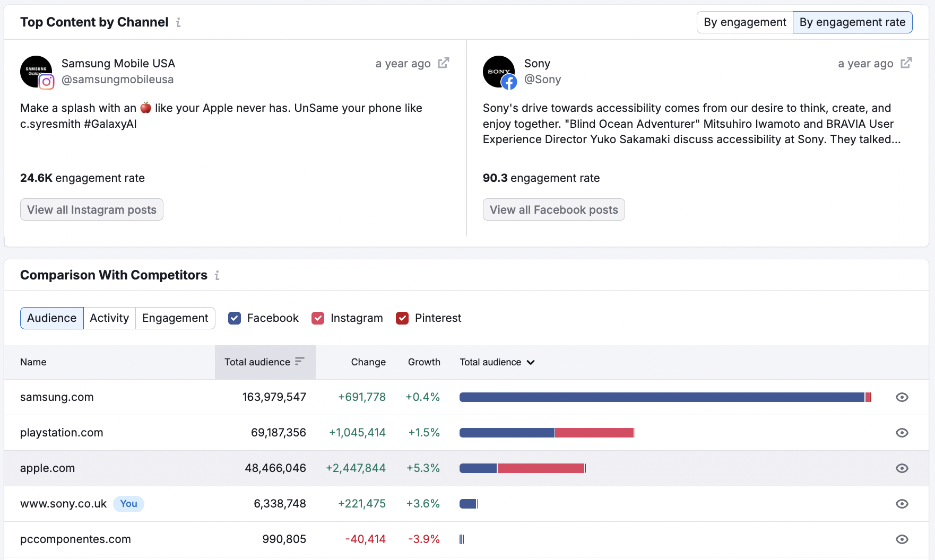Click the Instagram badge on Samsung Mobile USA avatar

[x=47, y=82]
